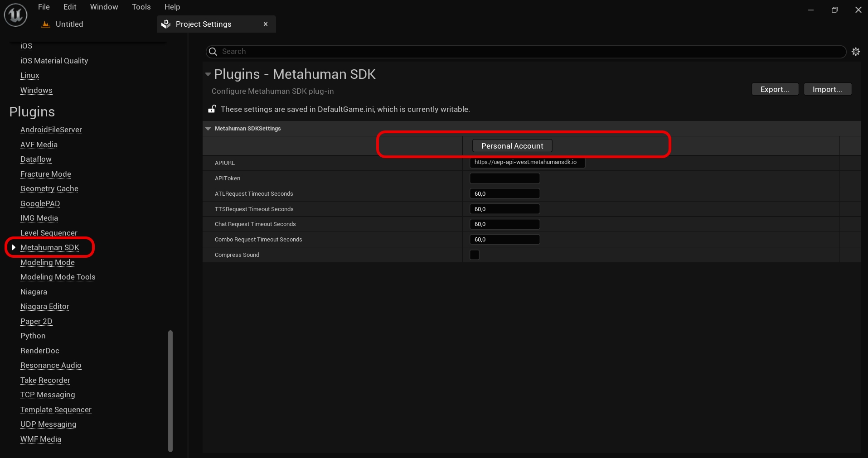The image size is (868, 458).
Task: Open the File menu
Action: [44, 7]
